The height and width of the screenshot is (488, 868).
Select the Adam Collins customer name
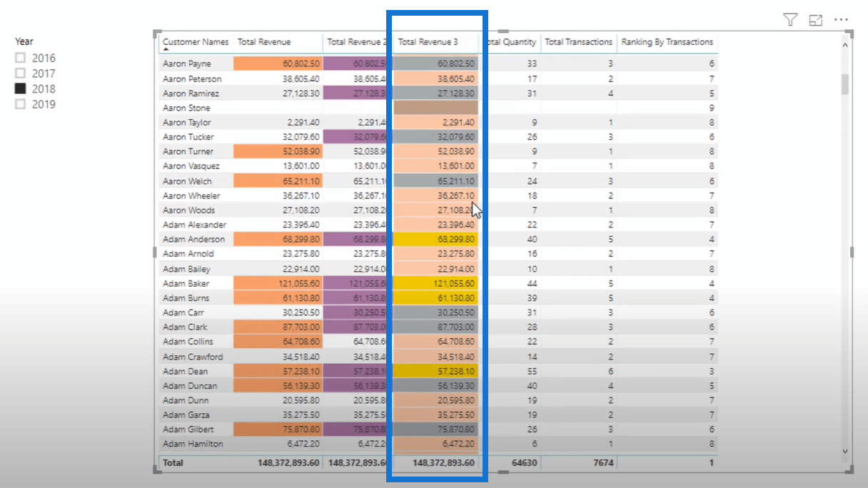pos(188,342)
